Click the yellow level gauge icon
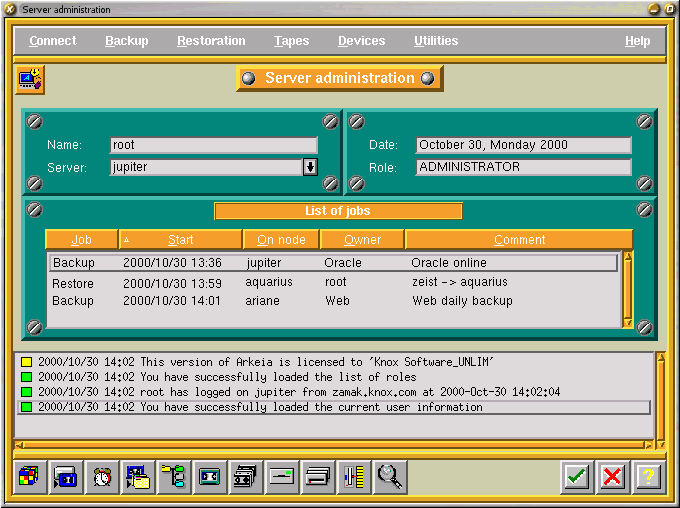Viewport: 680px width, 508px height. (x=354, y=477)
